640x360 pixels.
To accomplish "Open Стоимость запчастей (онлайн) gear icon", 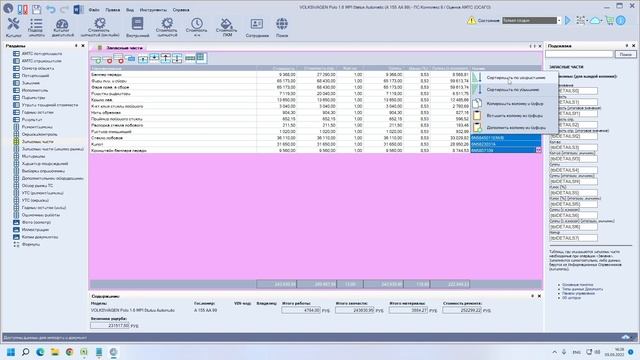I will point(100,27).
